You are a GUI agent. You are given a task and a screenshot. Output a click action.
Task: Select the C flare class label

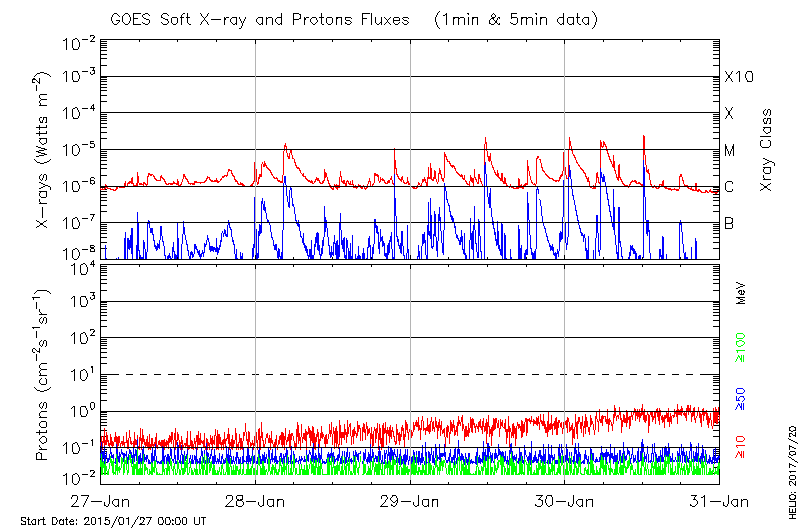[729, 187]
